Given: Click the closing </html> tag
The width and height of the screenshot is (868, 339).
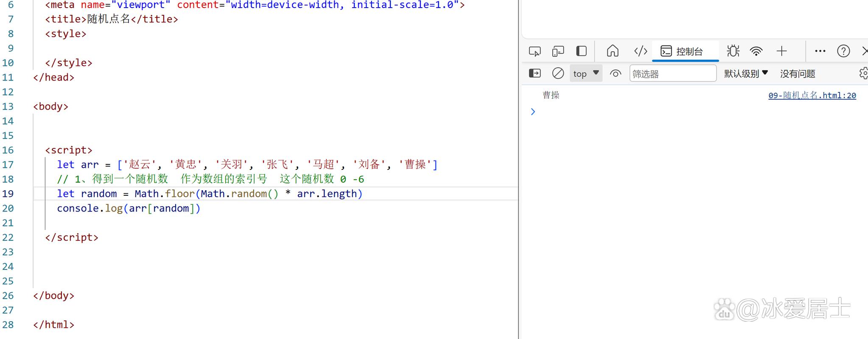Looking at the screenshot, I should pos(54,325).
